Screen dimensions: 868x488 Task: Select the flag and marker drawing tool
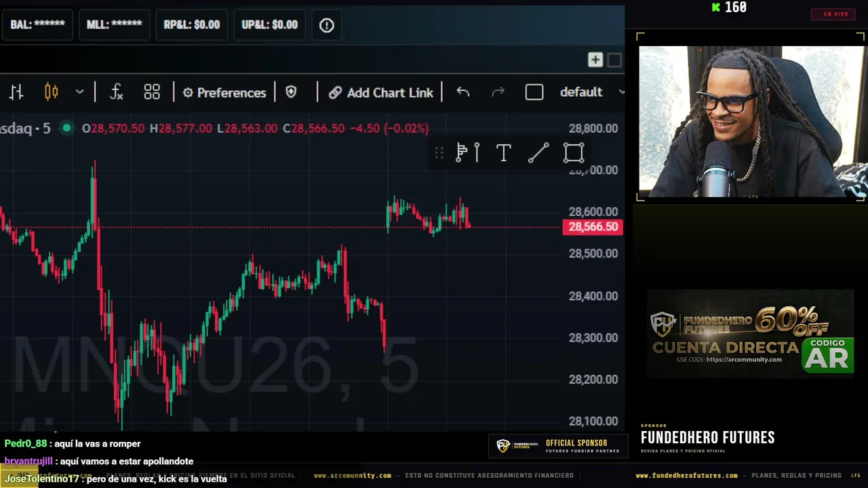[x=468, y=153]
